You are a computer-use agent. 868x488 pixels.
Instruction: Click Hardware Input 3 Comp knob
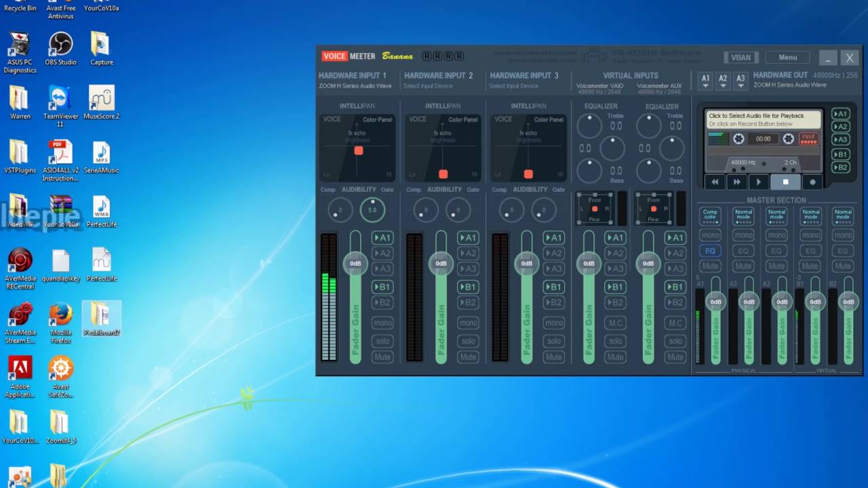[x=511, y=210]
